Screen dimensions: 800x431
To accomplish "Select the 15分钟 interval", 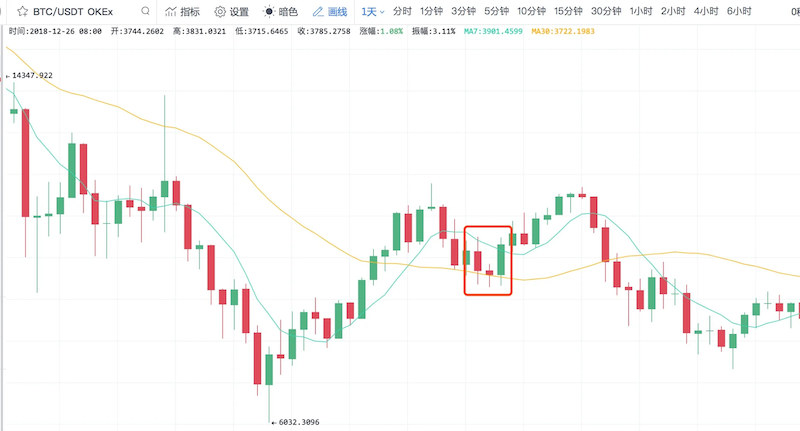I will (568, 11).
